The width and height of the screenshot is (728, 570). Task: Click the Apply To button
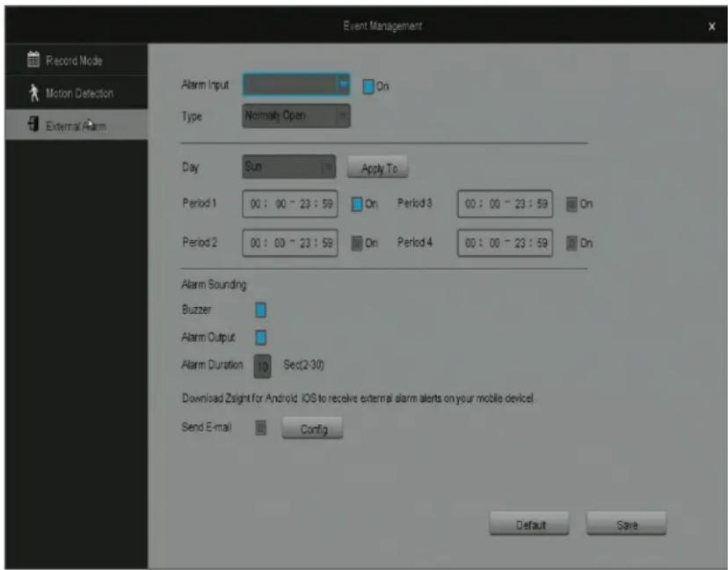378,168
